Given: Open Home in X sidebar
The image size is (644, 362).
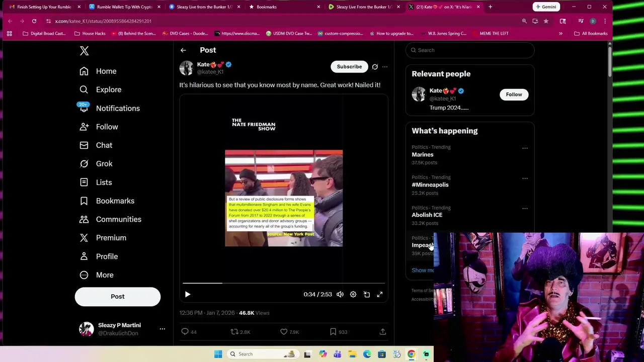Looking at the screenshot, I should pyautogui.click(x=98, y=71).
